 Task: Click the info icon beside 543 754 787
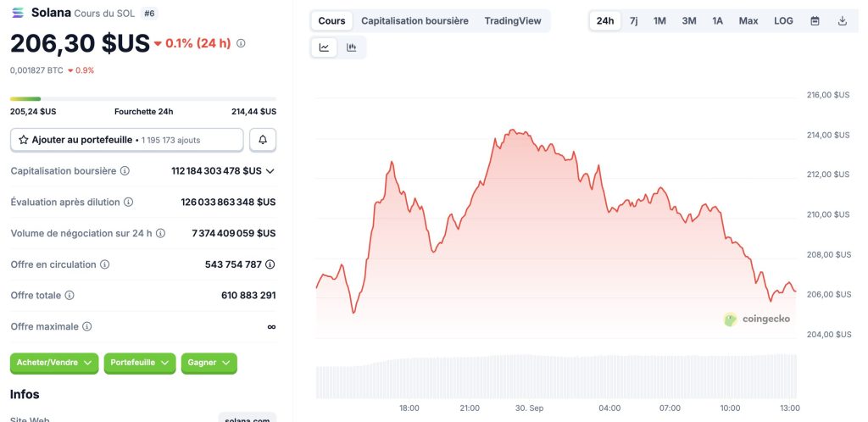click(270, 264)
